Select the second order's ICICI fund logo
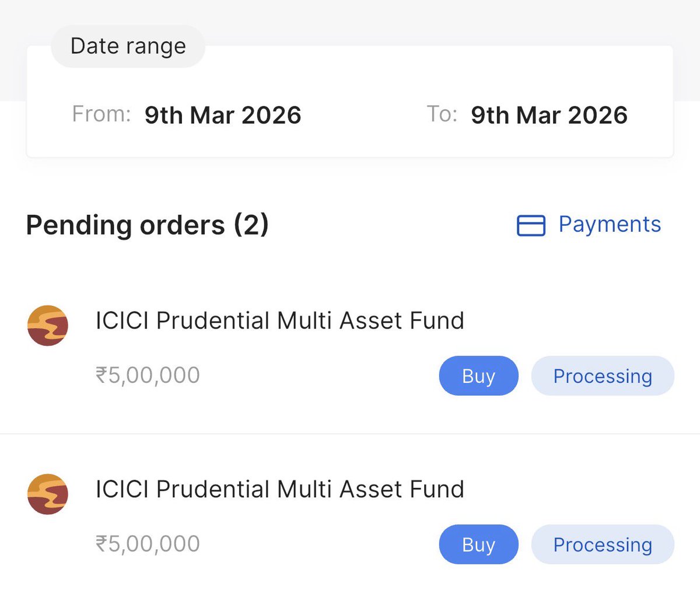Image resolution: width=700 pixels, height=604 pixels. pos(48,494)
